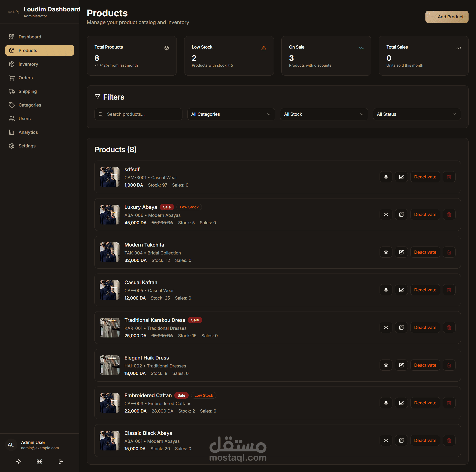Screen dimensions: 476x472
Task: Click the trash icon for Casual Kaftan
Action: (x=449, y=290)
